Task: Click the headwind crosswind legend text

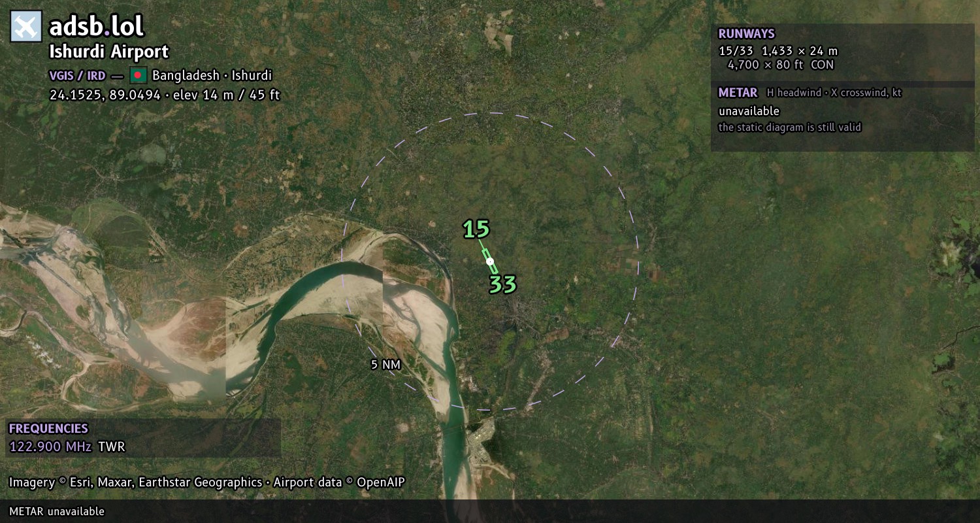Action: (834, 93)
